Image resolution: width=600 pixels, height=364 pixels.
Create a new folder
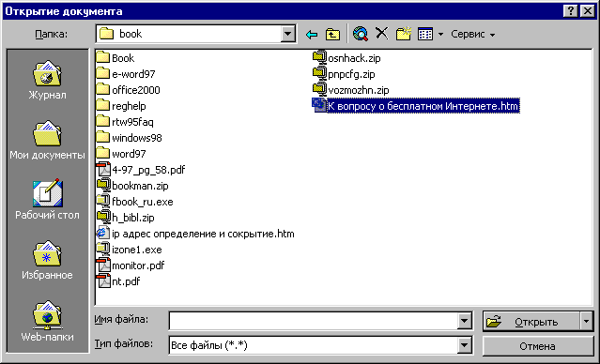404,34
